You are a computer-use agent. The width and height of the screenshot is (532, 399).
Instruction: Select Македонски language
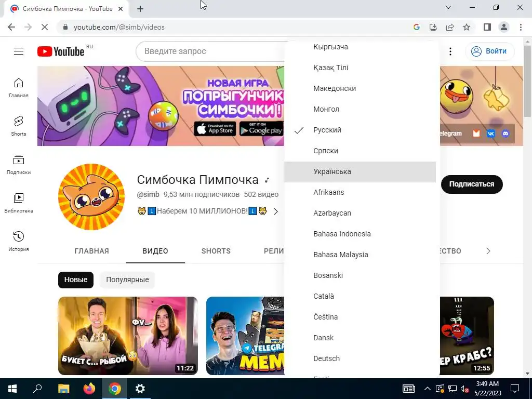pos(360,88)
